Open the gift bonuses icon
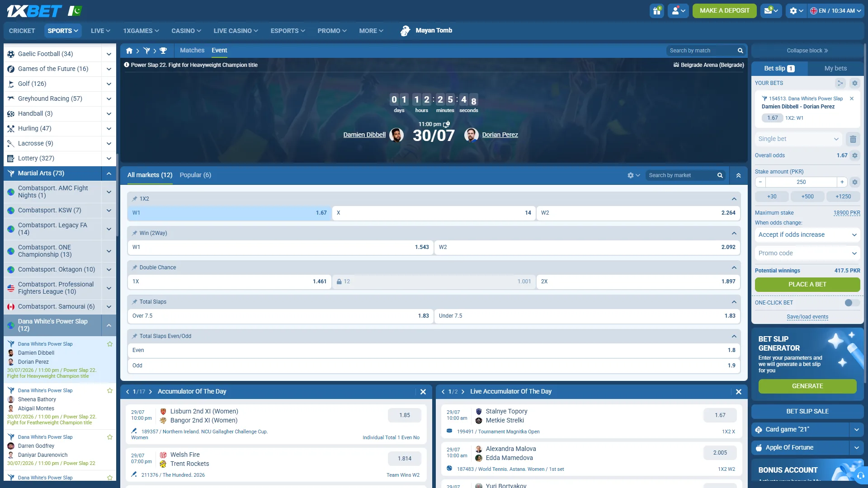Viewport: 868px width, 488px height. tap(656, 11)
